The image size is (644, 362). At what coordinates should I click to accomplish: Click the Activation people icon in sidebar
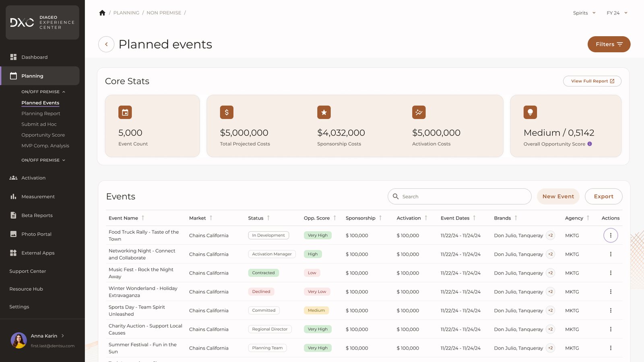tap(13, 178)
